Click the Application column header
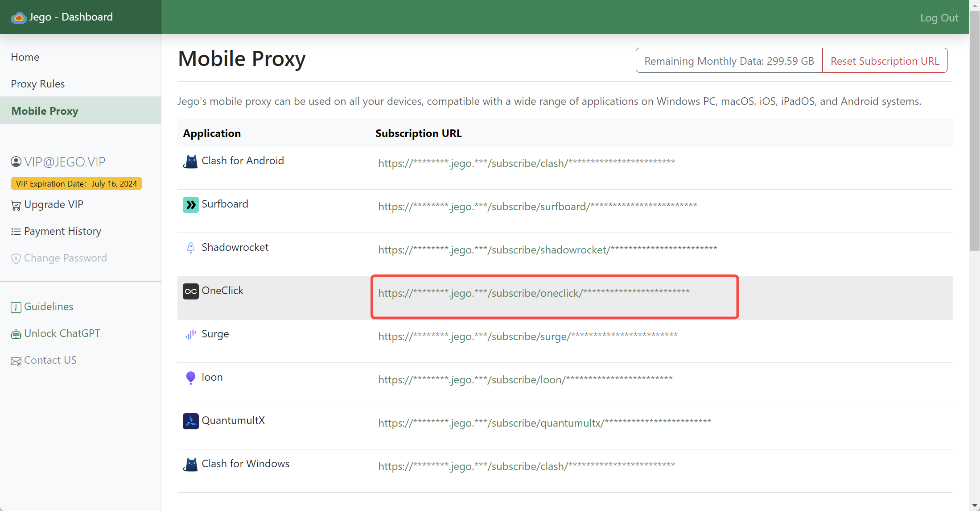Screen dimensions: 980x511 click(x=212, y=133)
